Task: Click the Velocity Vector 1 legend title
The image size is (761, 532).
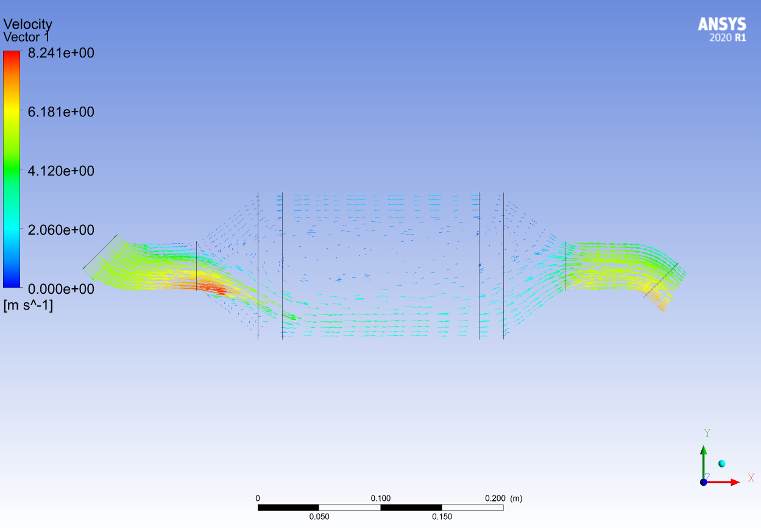Action: [x=28, y=30]
